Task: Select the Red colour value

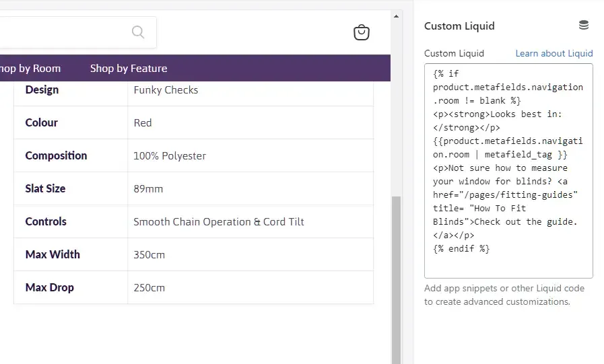Action: 143,122
